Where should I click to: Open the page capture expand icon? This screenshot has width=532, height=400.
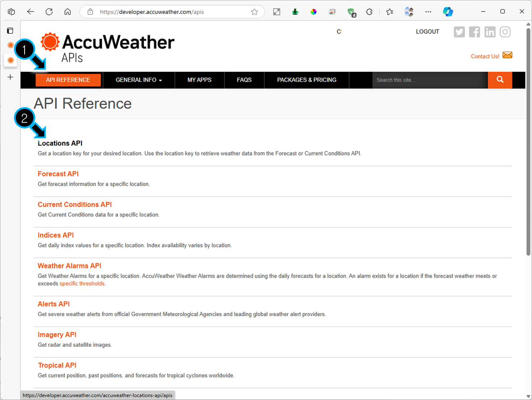276,12
